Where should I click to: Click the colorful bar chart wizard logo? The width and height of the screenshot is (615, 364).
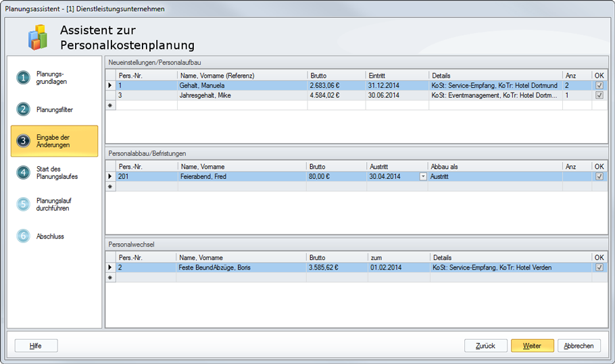[38, 37]
